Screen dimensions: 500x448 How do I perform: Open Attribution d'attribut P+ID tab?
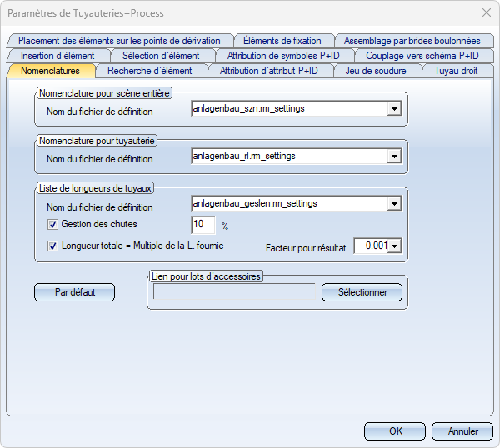coord(269,71)
